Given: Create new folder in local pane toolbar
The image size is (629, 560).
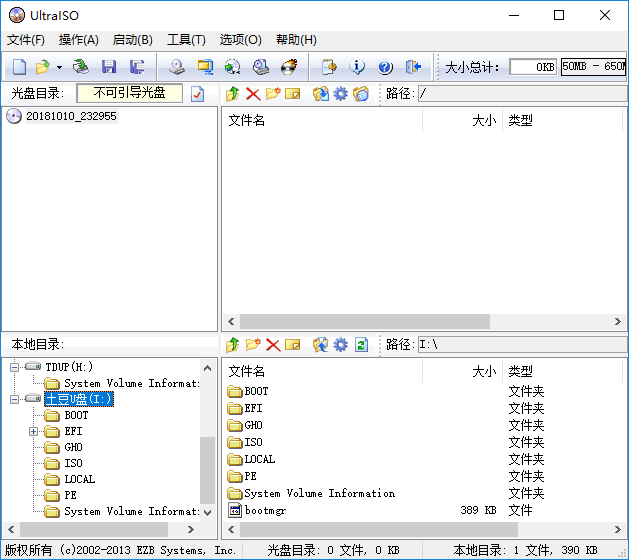Looking at the screenshot, I should (x=253, y=345).
